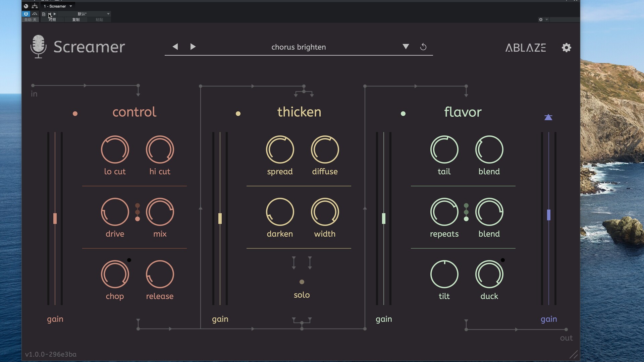Click the tilt knob
Viewport: 644px width, 362px height.
click(x=444, y=274)
